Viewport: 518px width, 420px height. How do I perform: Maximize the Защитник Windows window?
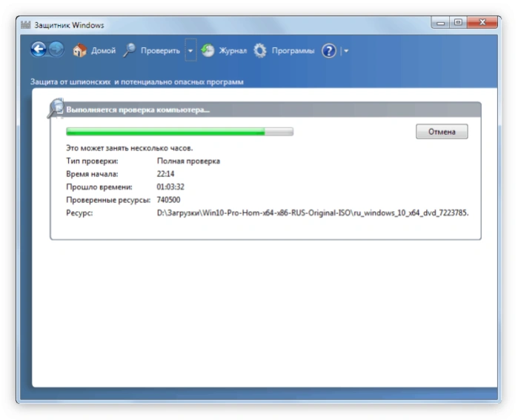pos(458,22)
